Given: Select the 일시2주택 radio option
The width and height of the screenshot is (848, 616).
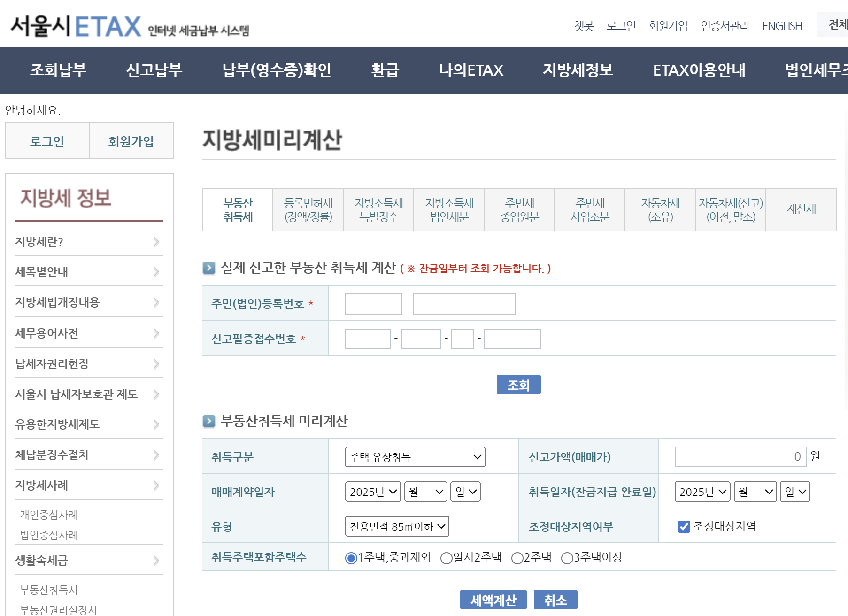Looking at the screenshot, I should coord(447,558).
